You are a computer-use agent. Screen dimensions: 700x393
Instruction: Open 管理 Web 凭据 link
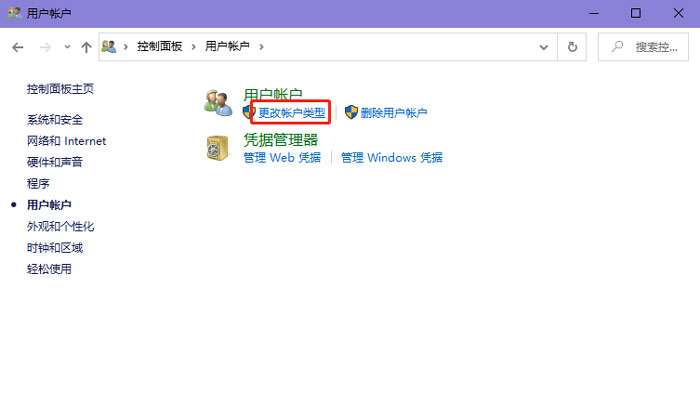[282, 158]
